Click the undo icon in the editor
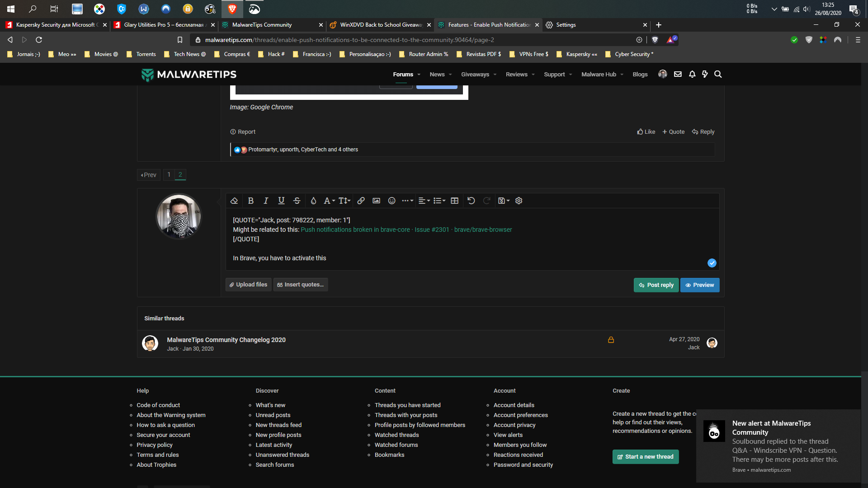The image size is (868, 488). [471, 201]
